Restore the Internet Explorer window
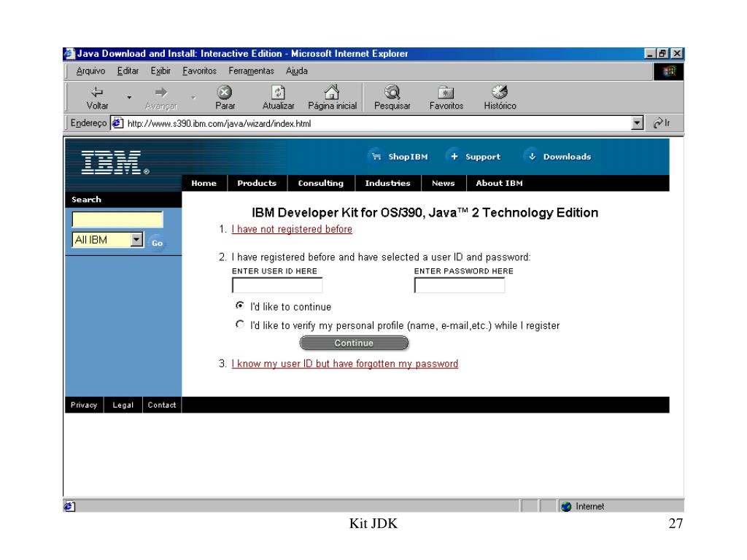Image resolution: width=747 pixels, height=560 pixels. 662,54
